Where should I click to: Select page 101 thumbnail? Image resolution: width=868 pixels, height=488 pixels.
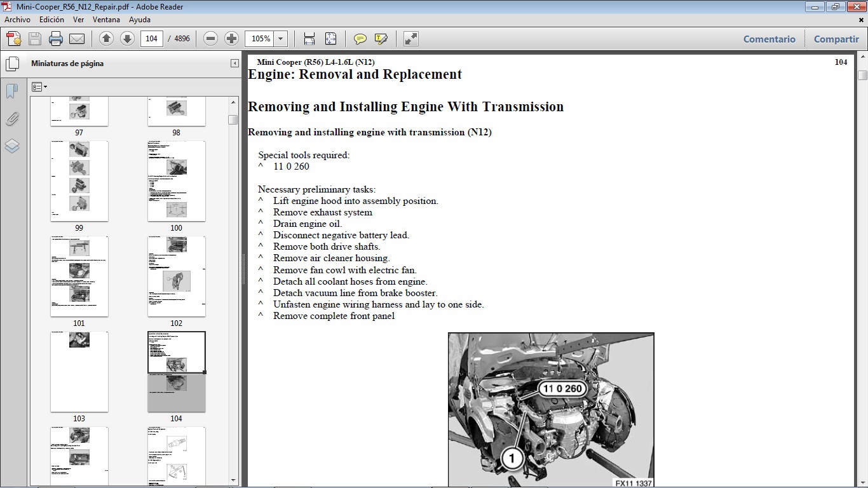coord(79,276)
